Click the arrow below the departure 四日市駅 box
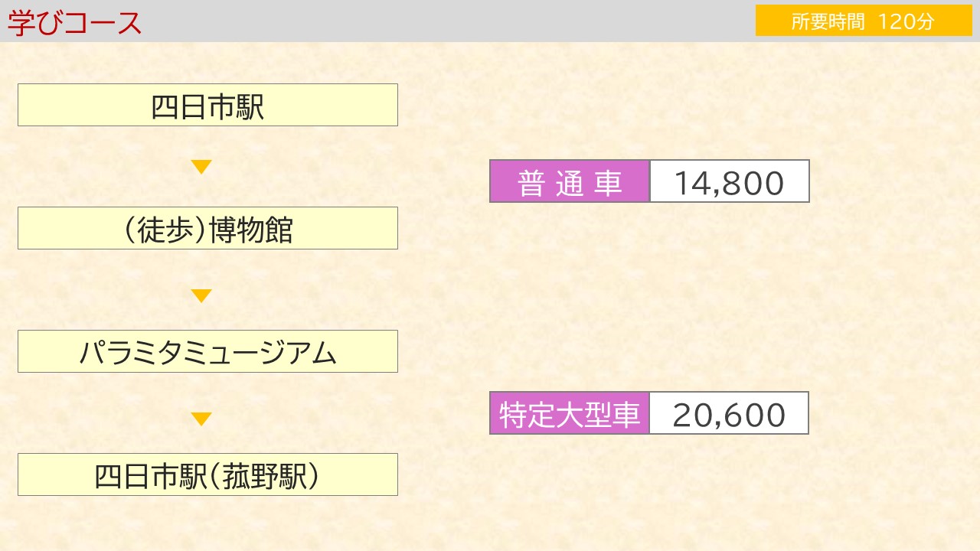Viewport: 980px width, 551px height. 201,167
